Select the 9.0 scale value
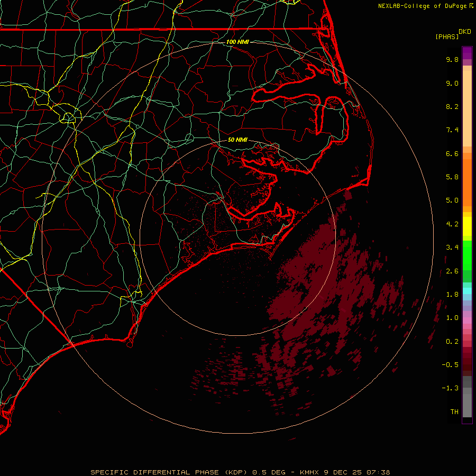This screenshot has height=476, width=476. (452, 83)
